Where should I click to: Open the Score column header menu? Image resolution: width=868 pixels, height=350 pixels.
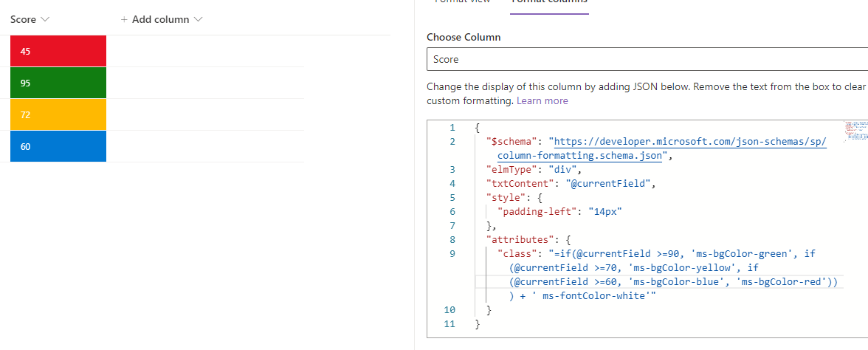(x=30, y=19)
